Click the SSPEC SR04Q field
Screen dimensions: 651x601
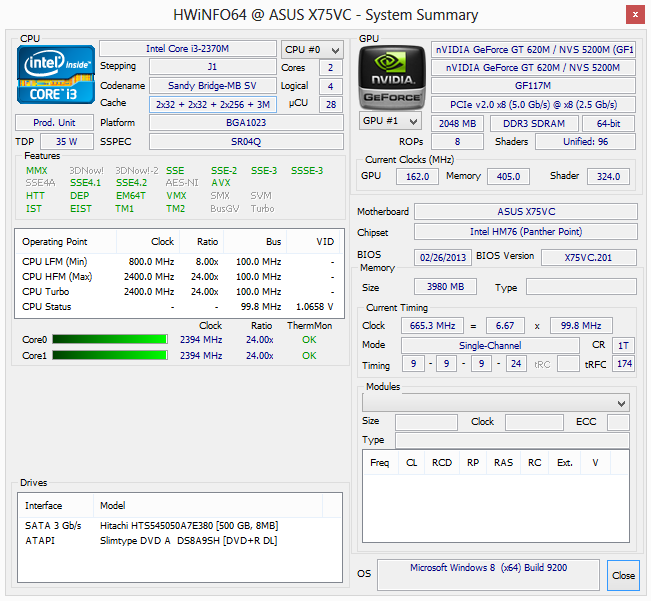click(x=246, y=142)
